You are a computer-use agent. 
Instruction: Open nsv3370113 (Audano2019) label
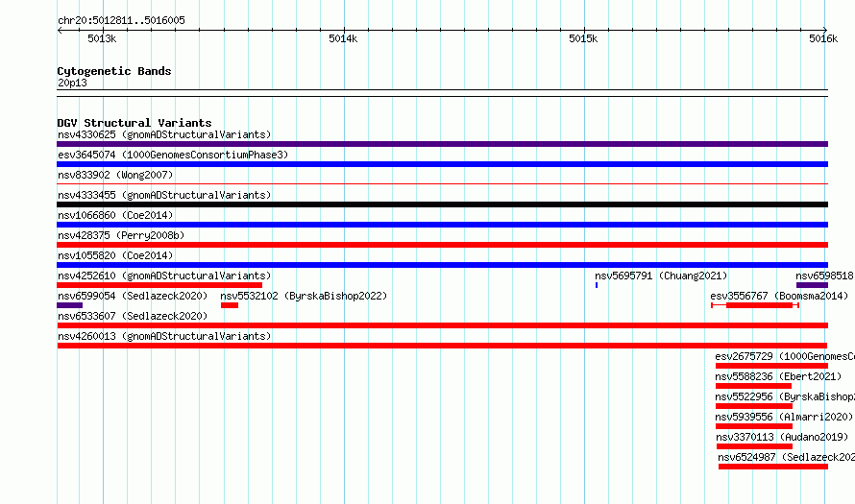pos(782,437)
